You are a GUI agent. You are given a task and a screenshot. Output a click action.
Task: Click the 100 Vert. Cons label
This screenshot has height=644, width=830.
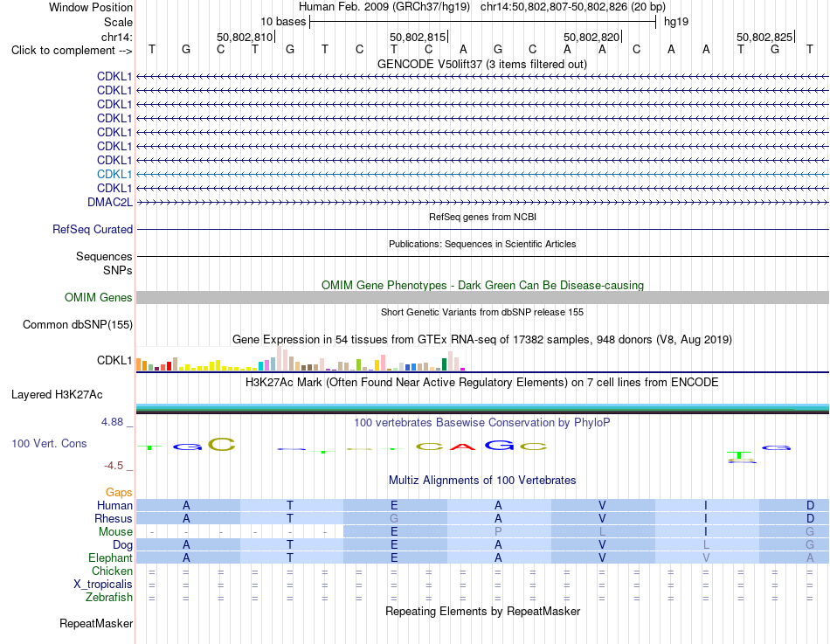click(x=49, y=444)
